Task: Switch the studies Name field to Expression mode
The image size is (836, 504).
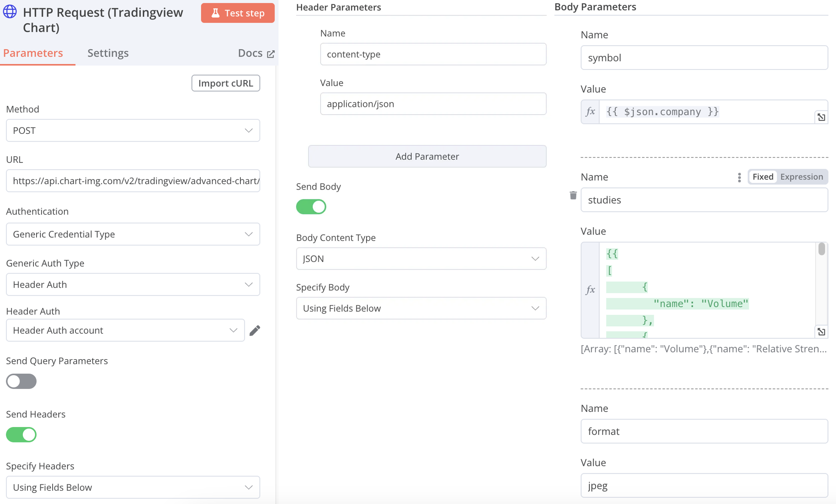Action: [801, 177]
